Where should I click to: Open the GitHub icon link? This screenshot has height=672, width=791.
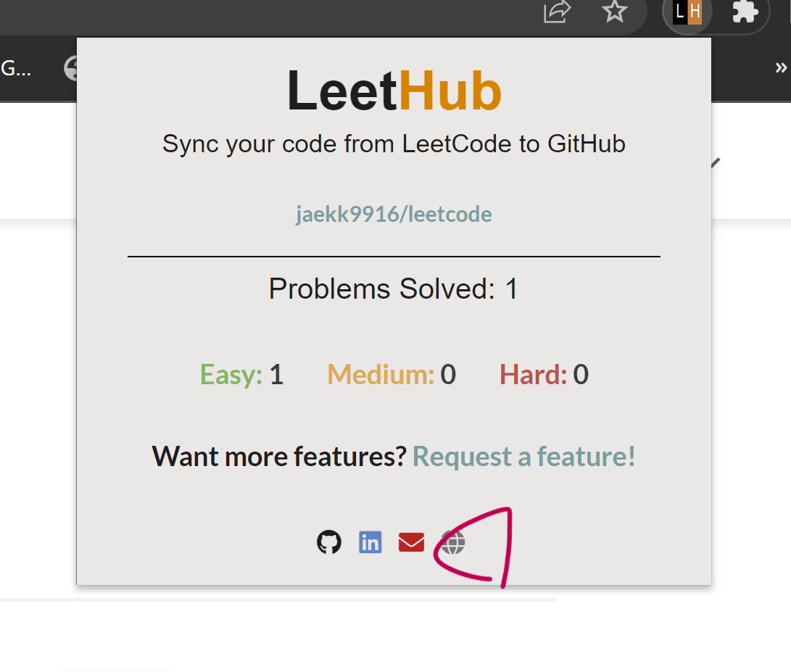(x=329, y=542)
